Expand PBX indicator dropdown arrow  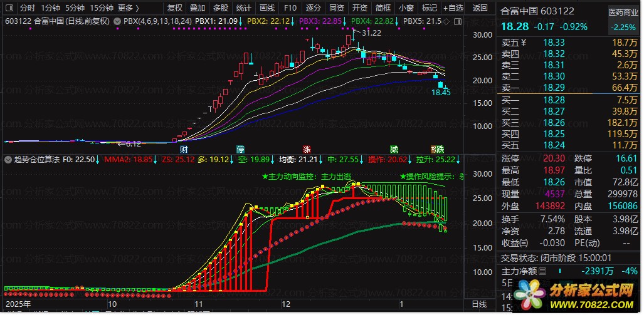(117, 21)
